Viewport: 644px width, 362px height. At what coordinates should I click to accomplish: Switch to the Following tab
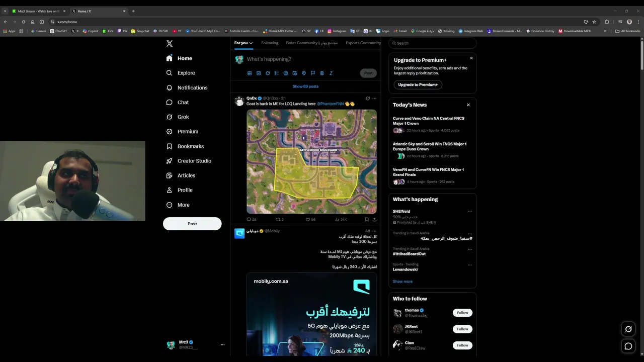[270, 43]
